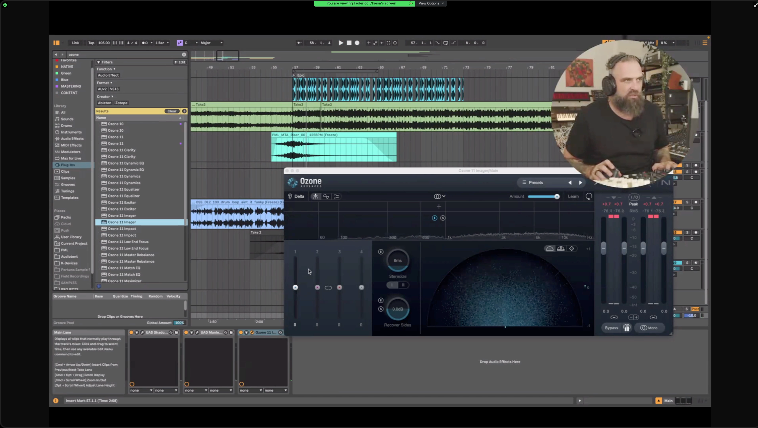Click the status bar info icon

(56, 400)
